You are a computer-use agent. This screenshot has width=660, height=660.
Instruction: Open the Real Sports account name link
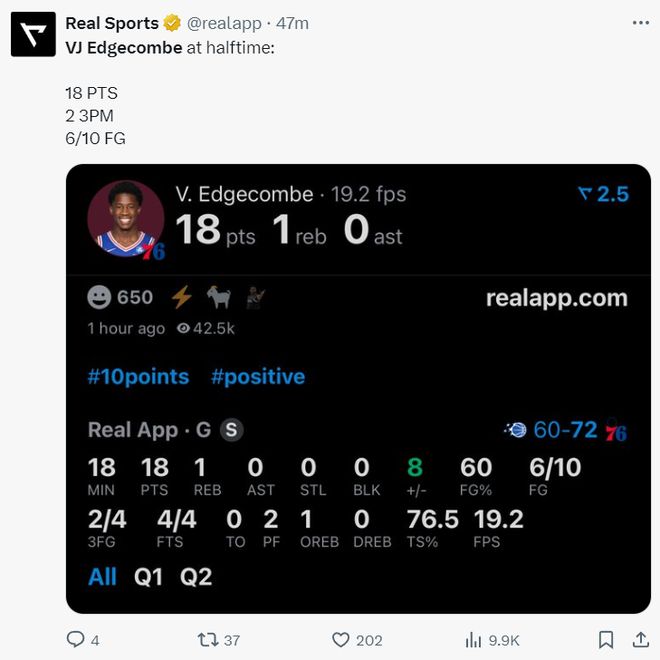pos(111,23)
